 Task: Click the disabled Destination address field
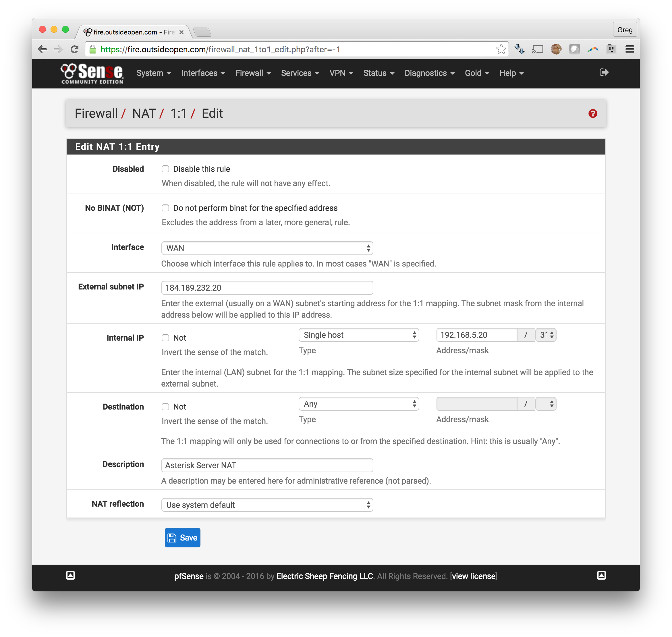(x=476, y=404)
